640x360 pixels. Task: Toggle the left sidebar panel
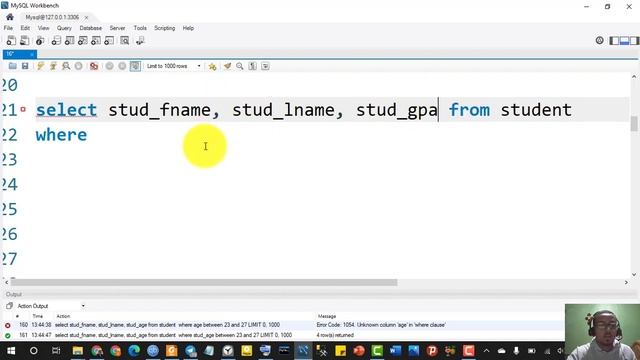tap(614, 40)
